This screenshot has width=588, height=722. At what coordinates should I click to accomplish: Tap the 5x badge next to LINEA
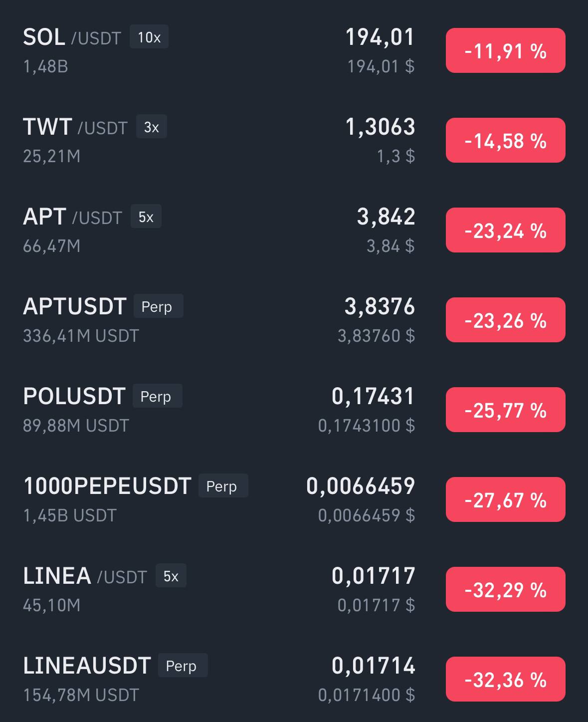(x=171, y=576)
